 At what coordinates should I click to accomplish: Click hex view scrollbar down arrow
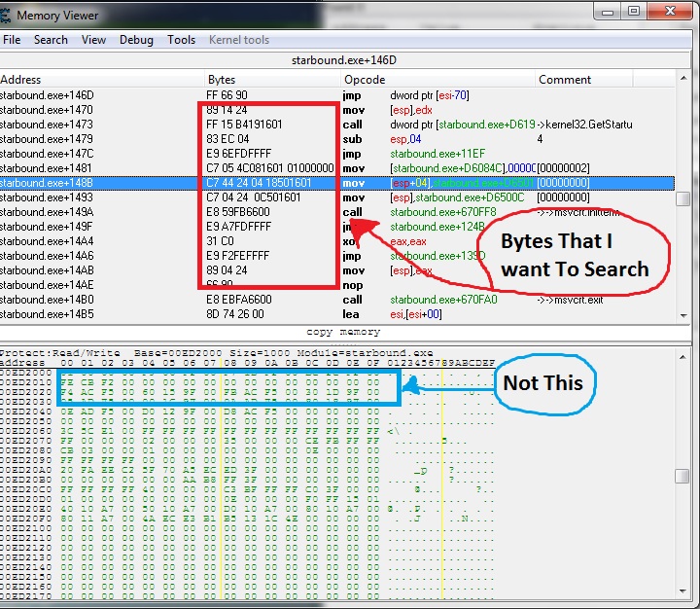(682, 591)
